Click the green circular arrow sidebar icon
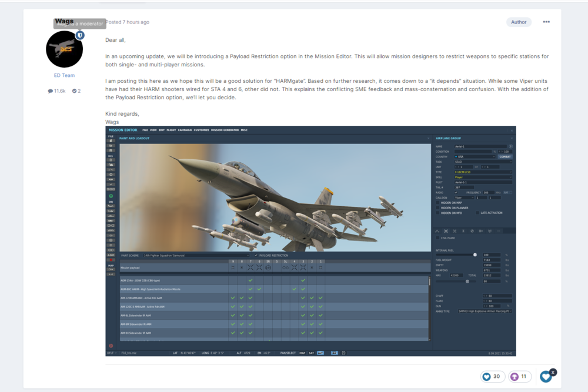This screenshot has width=588, height=392. 111,196
